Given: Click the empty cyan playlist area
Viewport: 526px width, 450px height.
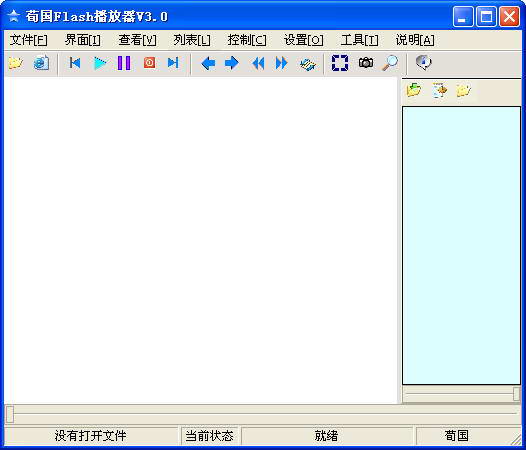Looking at the screenshot, I should coord(461,245).
